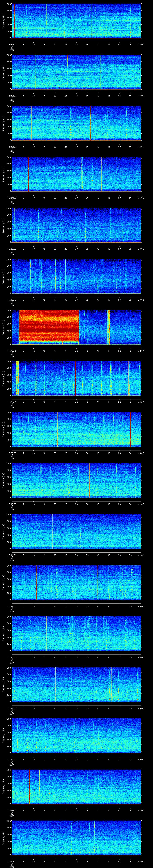Select the spectrogram panel starting at 16:44:00
This screenshot has width=153, height=868.
coord(77,685)
